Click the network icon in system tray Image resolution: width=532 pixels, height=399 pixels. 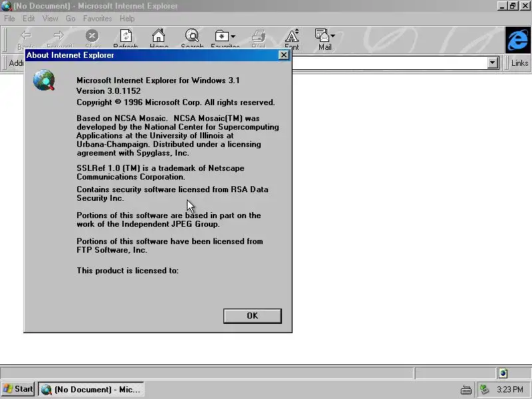coord(485,389)
